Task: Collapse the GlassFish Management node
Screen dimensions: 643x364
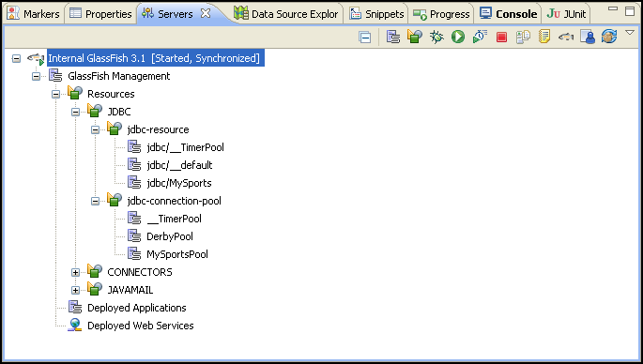Action: [x=36, y=76]
